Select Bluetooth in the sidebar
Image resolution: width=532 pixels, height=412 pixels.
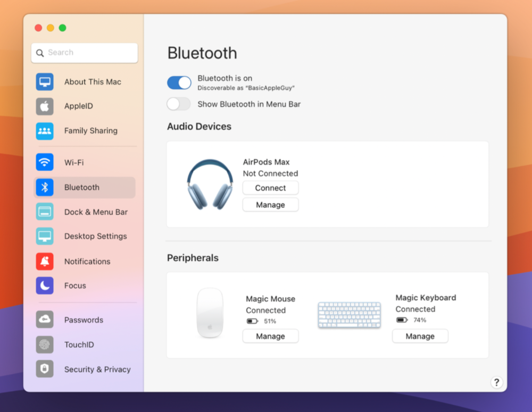click(x=82, y=187)
